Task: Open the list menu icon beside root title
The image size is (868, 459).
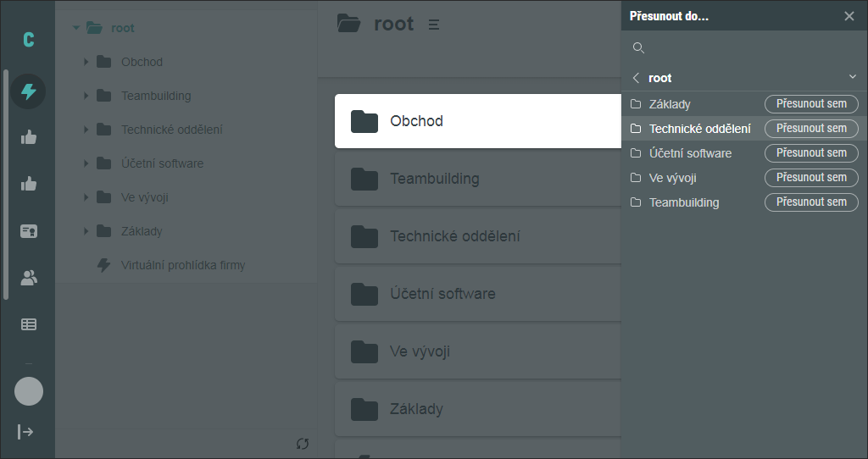Action: point(434,25)
